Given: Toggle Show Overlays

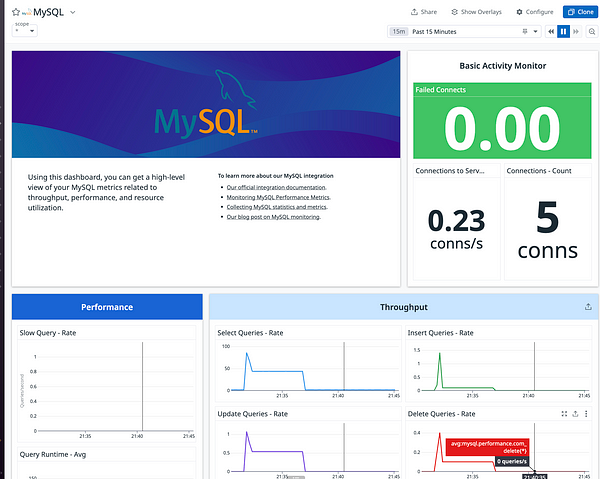Looking at the screenshot, I should (x=476, y=12).
